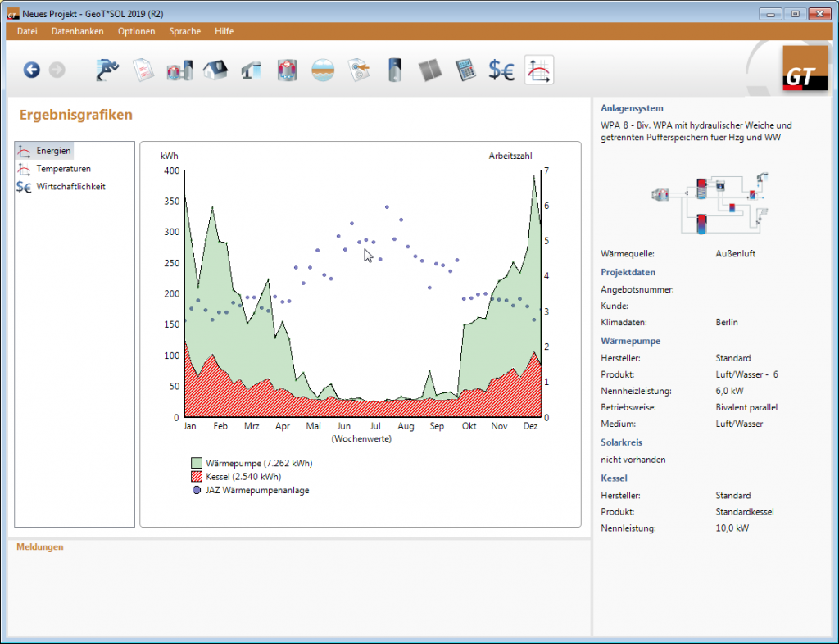The image size is (839, 644).
Task: Click the red hatched Kessel legend swatch
Action: [x=197, y=477]
